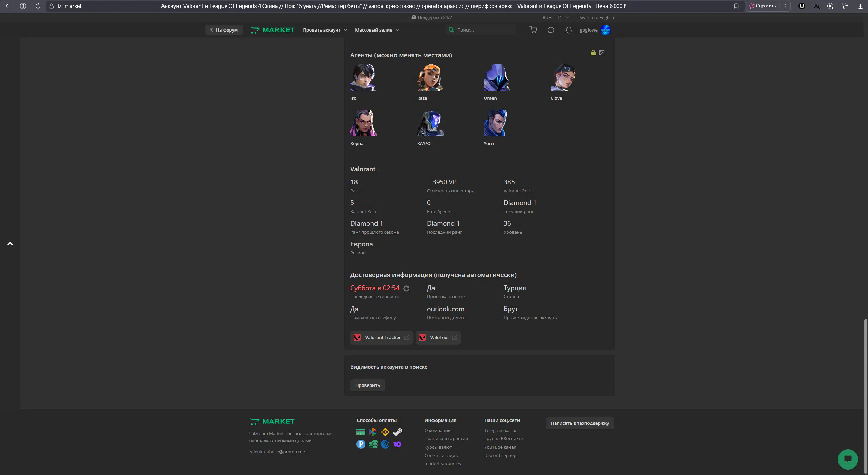Click the footer MARKET logo
Image resolution: width=868 pixels, height=475 pixels.
[272, 421]
